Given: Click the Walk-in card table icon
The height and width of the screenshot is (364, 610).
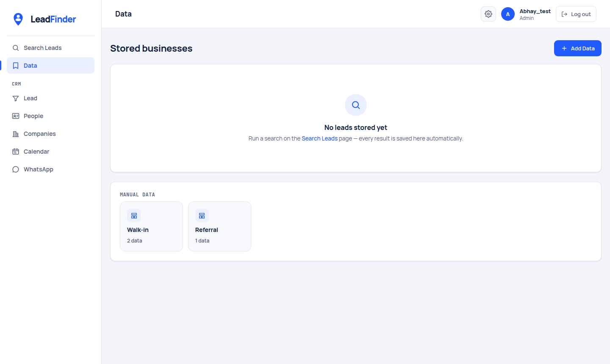Looking at the screenshot, I should coord(134,215).
